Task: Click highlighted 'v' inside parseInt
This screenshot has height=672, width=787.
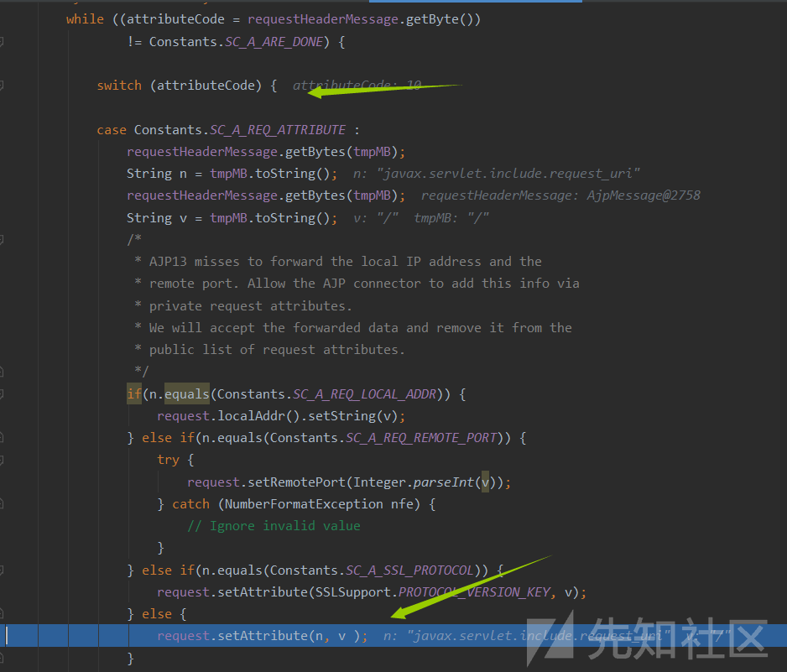Action: click(485, 482)
